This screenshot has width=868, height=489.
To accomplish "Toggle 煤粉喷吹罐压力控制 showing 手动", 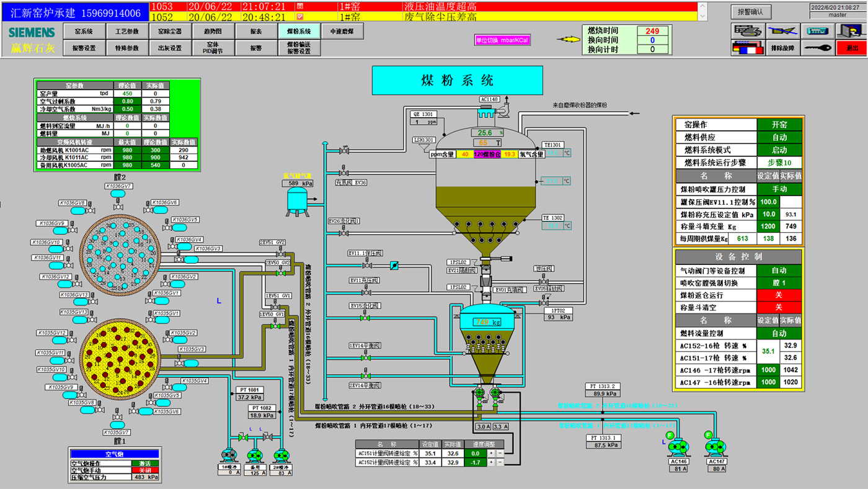I will point(779,189).
